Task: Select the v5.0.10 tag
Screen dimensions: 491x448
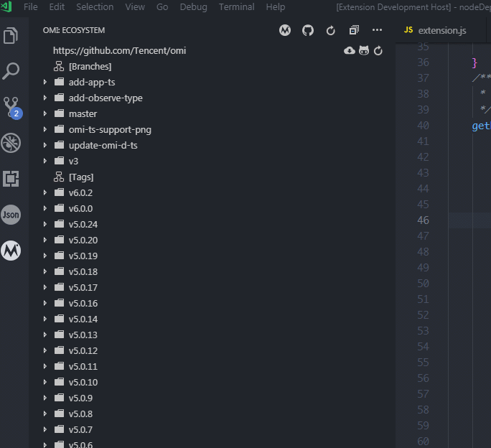Action: pyautogui.click(x=212, y=382)
